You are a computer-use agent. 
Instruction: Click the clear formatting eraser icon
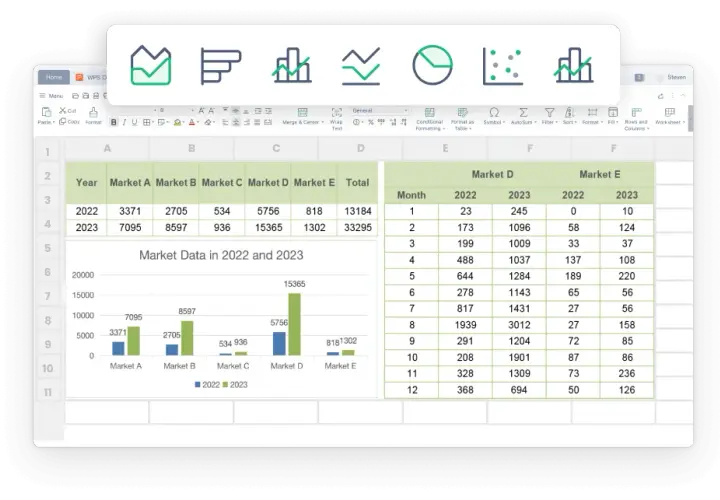[208, 122]
